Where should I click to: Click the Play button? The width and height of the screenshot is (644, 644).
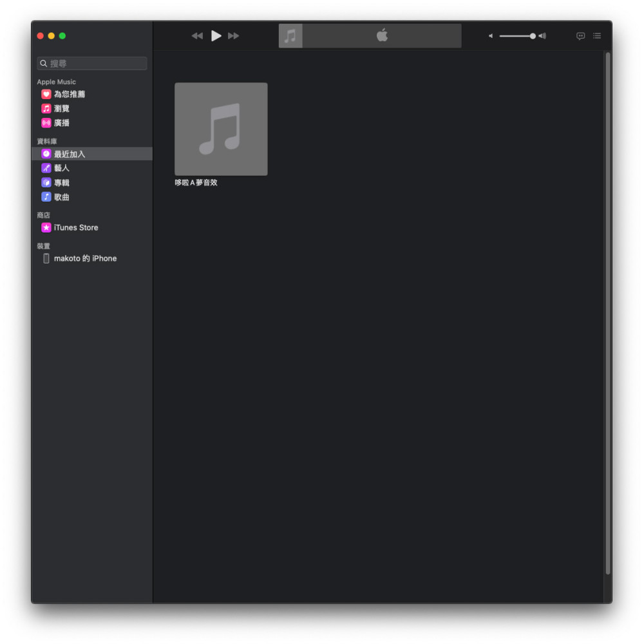pyautogui.click(x=216, y=36)
